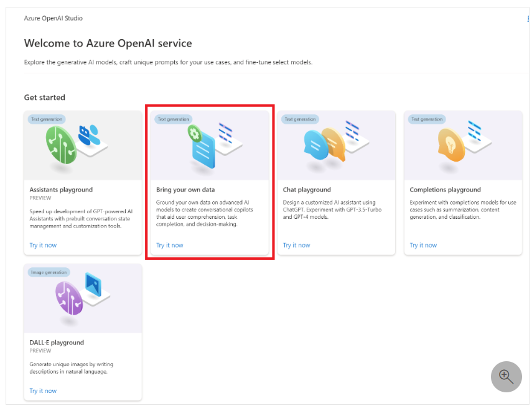Screen dimensions: 532x406
Task: Click the Text generation tag on Assistants card
Action: point(47,119)
